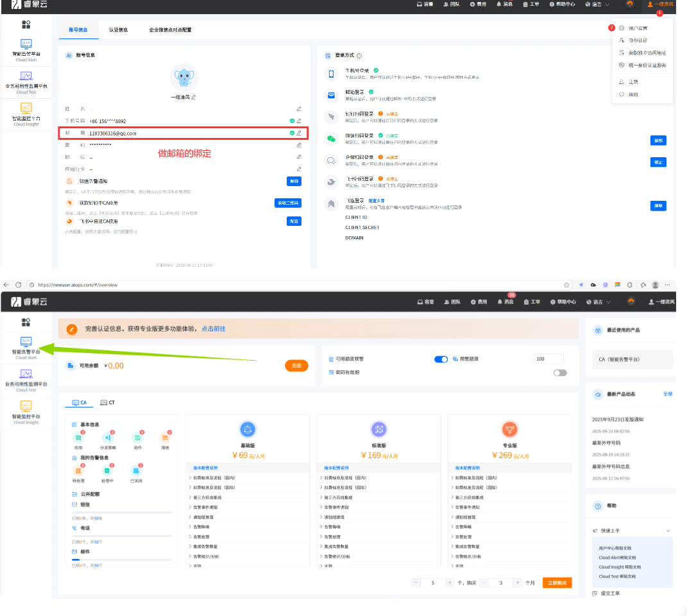Viewport: 687px width, 616px height.
Task: Expand 快速上手 section in 帮助 panel
Action: click(668, 531)
